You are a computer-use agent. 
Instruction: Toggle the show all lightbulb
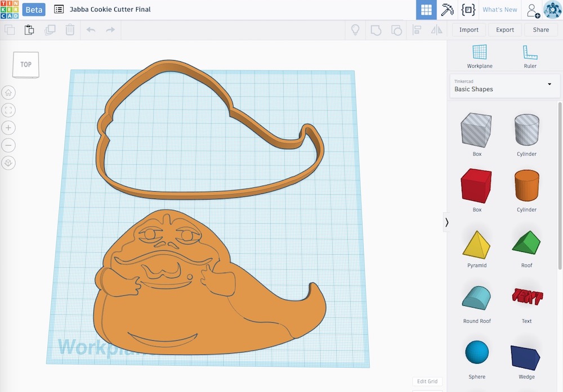[x=355, y=30]
